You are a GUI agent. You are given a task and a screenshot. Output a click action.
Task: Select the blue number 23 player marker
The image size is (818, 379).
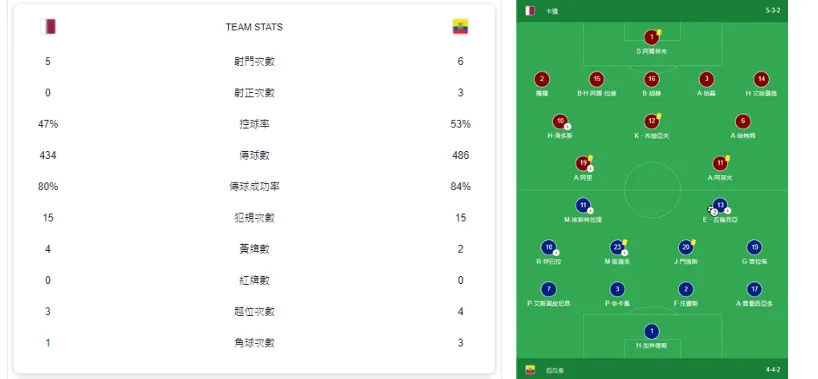618,247
